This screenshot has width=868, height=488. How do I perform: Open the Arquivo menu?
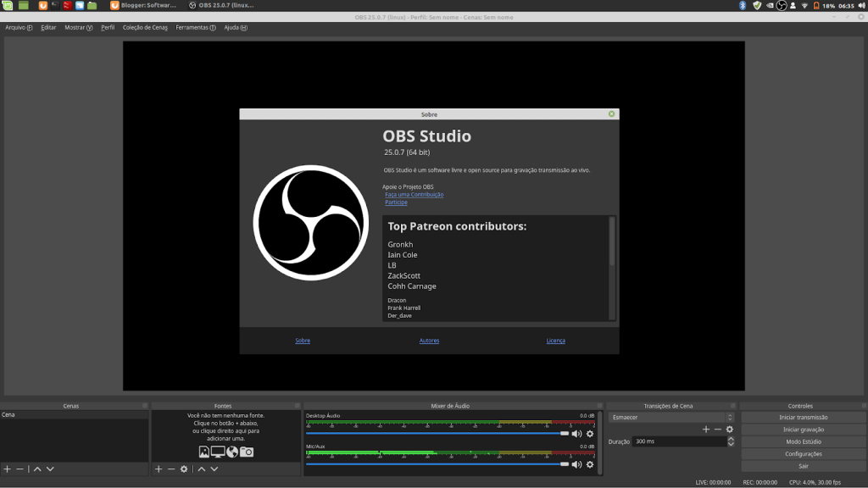(19, 27)
